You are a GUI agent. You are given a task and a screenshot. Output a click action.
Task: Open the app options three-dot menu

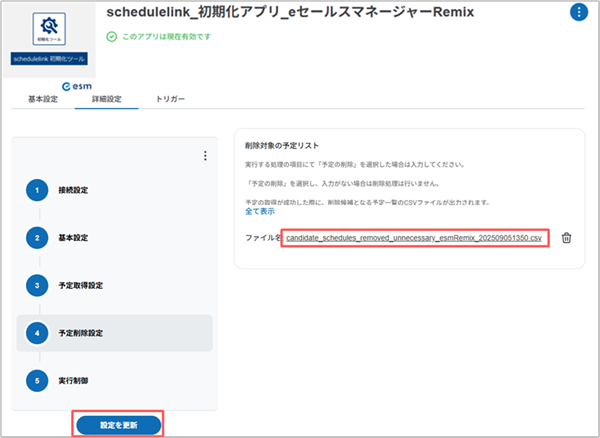coord(578,13)
